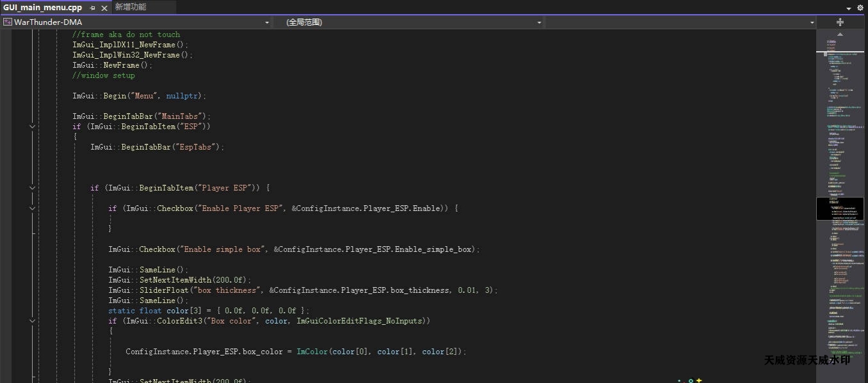Click the SliderFloat "box thickness" code line
Viewport: 868px width, 383px height.
[302, 290]
